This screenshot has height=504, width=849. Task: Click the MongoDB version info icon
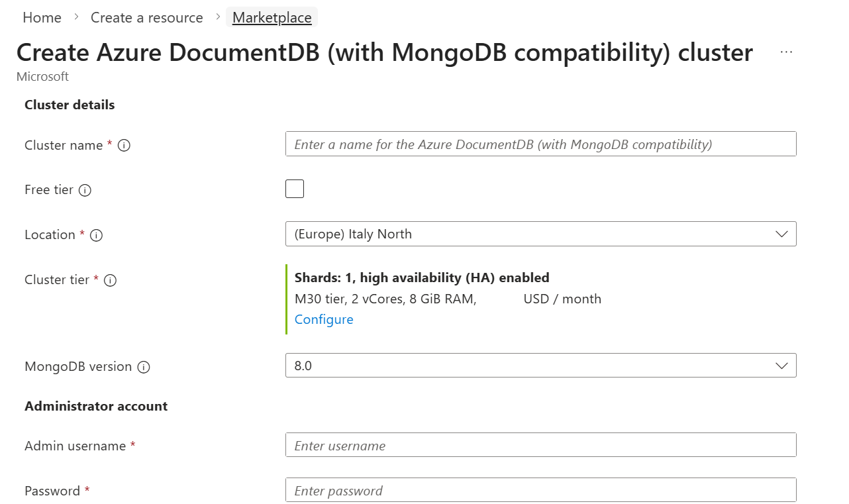point(144,367)
